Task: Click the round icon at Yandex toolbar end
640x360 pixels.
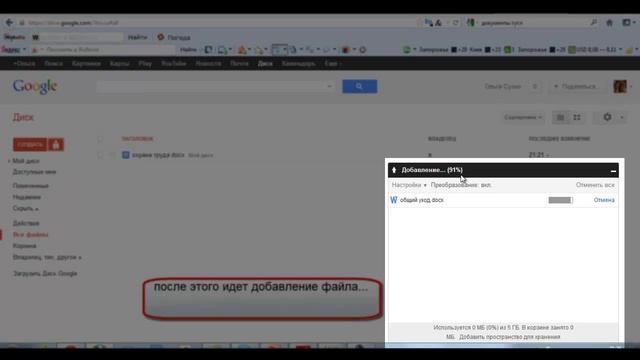Action: coord(362,50)
